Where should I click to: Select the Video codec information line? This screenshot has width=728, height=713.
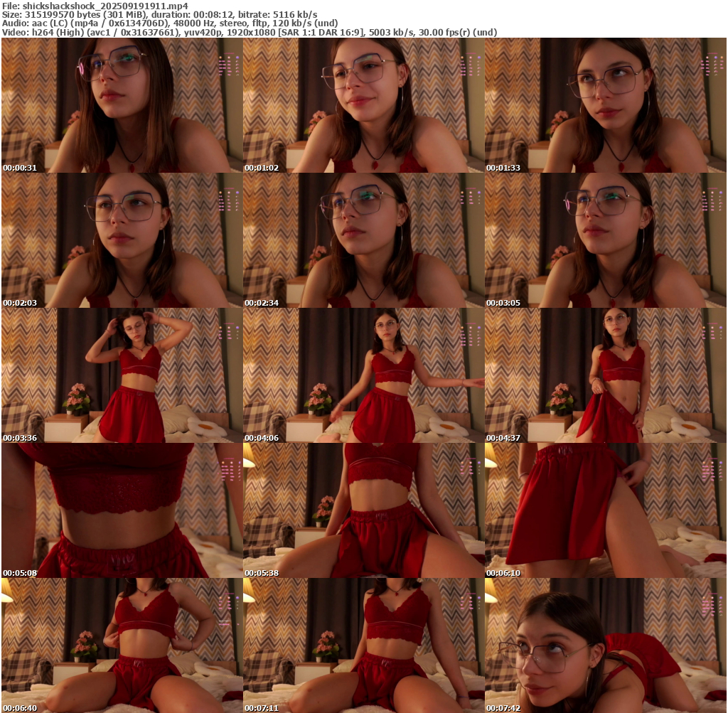pos(250,32)
